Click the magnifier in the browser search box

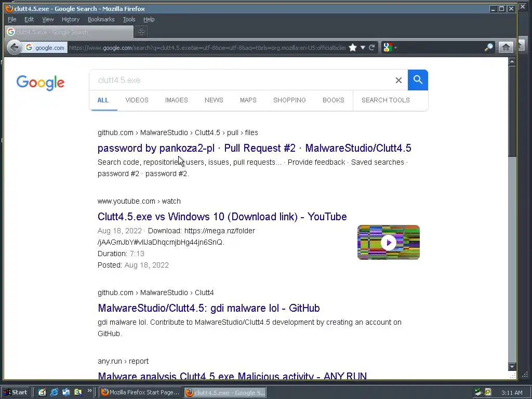[488, 47]
